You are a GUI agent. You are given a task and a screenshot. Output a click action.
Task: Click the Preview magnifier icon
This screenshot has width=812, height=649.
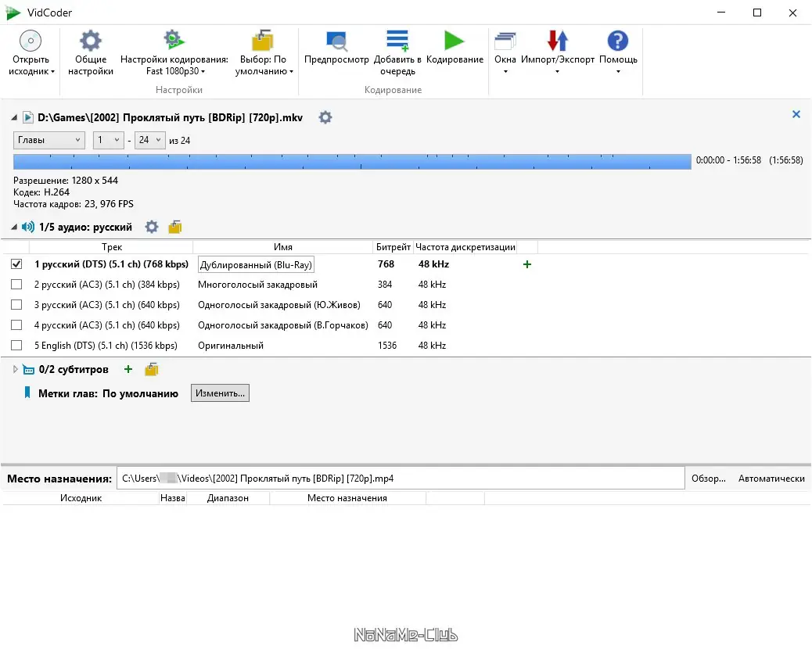click(336, 41)
